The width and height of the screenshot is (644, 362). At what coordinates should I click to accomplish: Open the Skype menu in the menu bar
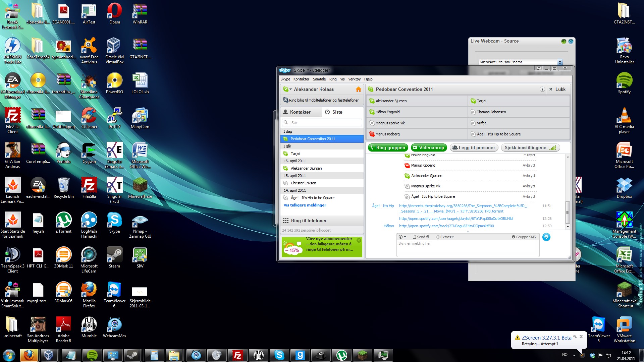285,79
